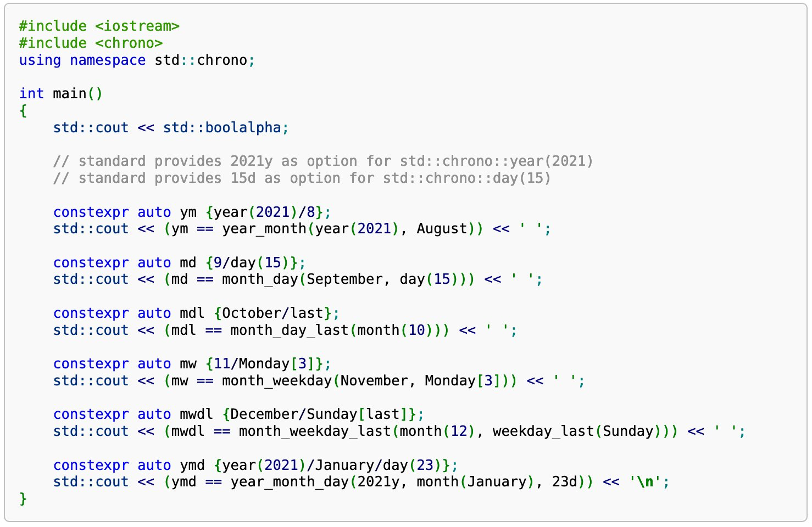This screenshot has height=527, width=812.
Task: Click the word 'August' in the code
Action: tap(442, 229)
